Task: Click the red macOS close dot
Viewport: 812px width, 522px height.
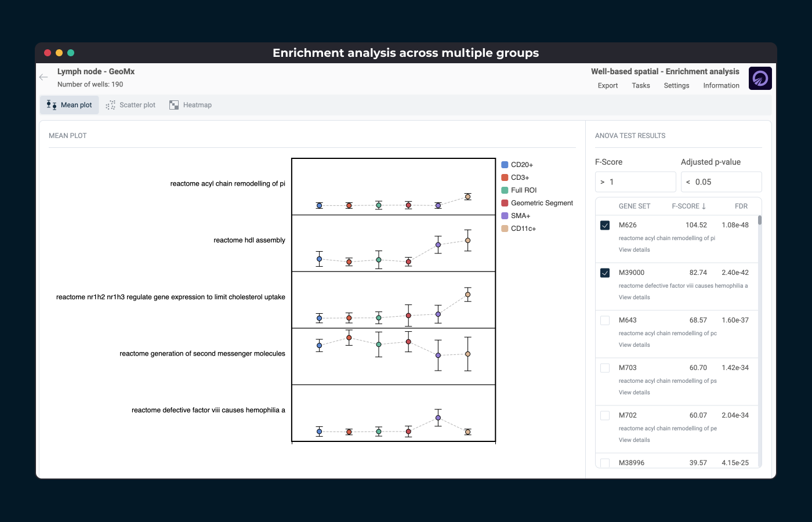Action: coord(48,53)
